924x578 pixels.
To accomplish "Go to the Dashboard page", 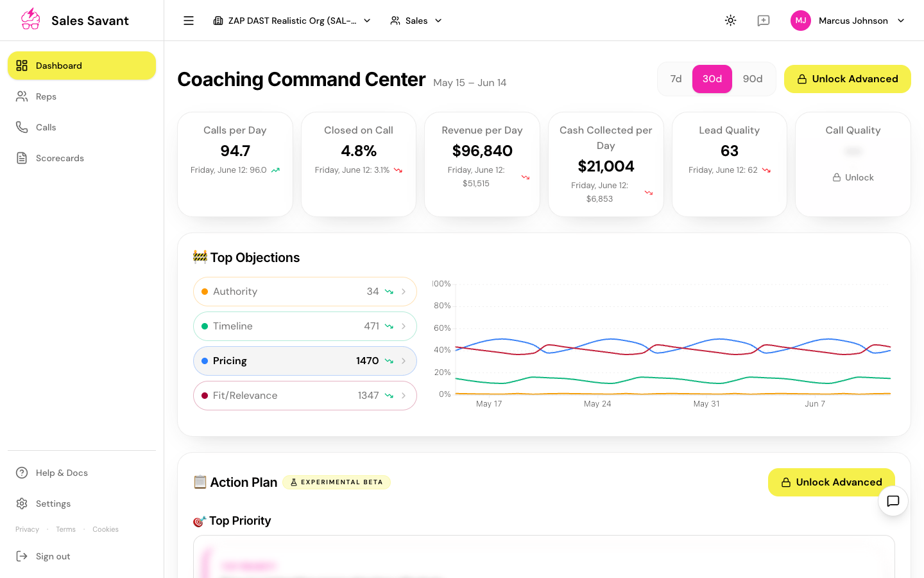I will tap(81, 66).
